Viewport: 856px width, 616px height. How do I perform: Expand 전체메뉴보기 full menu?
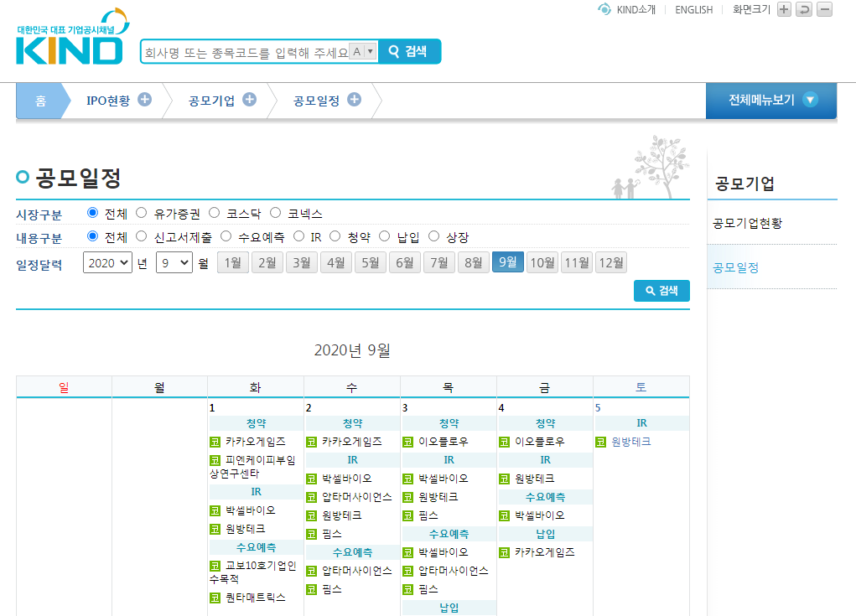point(770,101)
